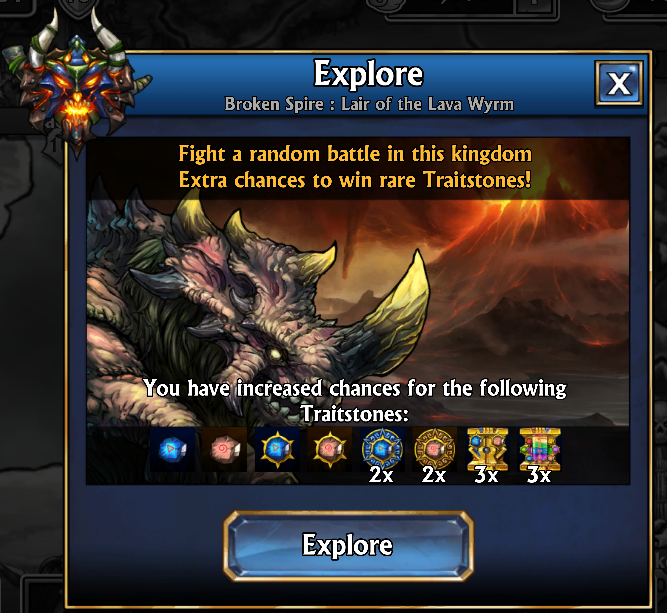Start exploring with the blue Explore button
Screen dimensions: 667x613
pyautogui.click(x=348, y=546)
